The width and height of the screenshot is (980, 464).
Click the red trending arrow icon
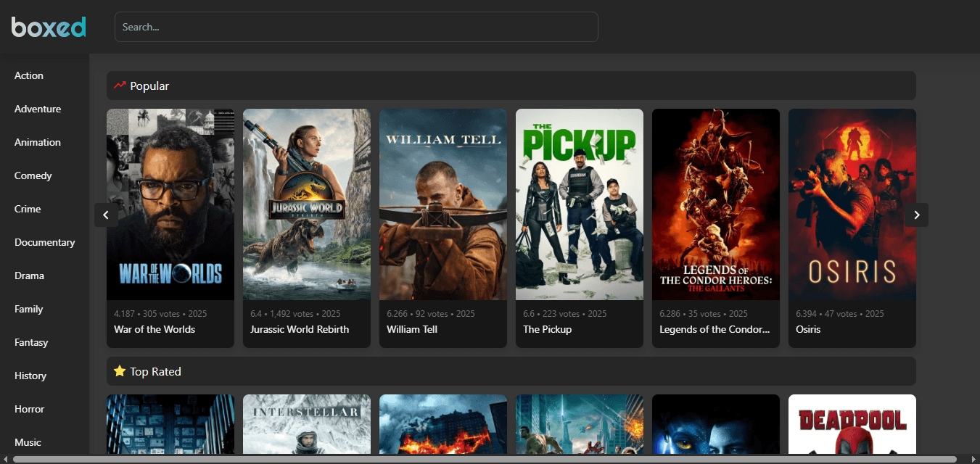[x=120, y=86]
